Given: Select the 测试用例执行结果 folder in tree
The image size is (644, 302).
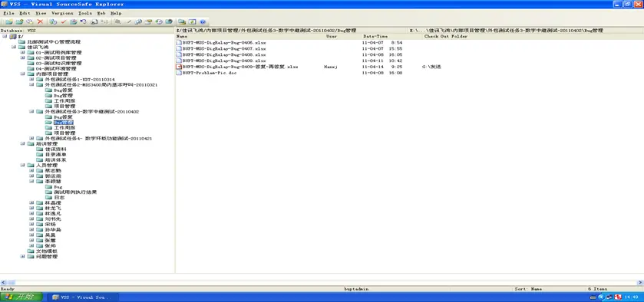Looking at the screenshot, I should tap(75, 192).
